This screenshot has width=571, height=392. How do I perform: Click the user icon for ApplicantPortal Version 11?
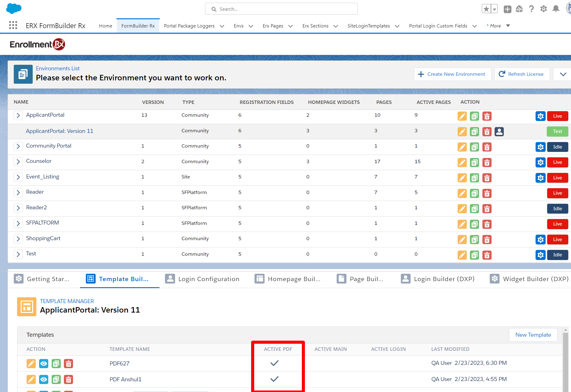pos(499,132)
